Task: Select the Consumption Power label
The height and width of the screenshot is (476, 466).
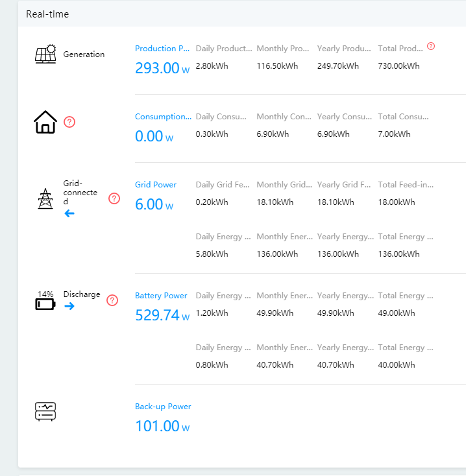Action: coord(163,117)
